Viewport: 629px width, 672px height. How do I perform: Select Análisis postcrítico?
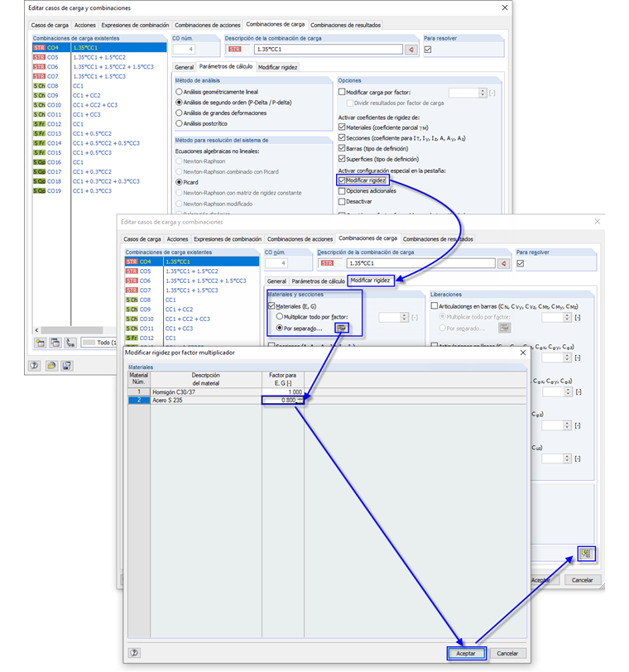[x=179, y=123]
